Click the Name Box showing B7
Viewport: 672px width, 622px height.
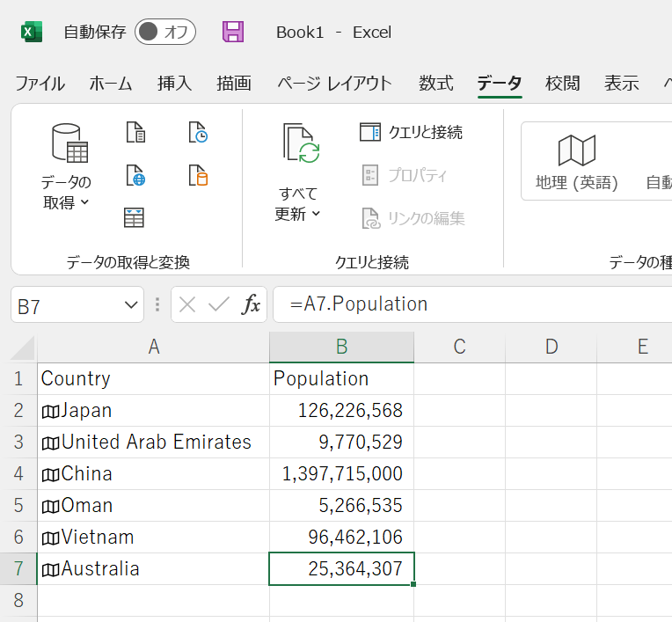coord(67,305)
